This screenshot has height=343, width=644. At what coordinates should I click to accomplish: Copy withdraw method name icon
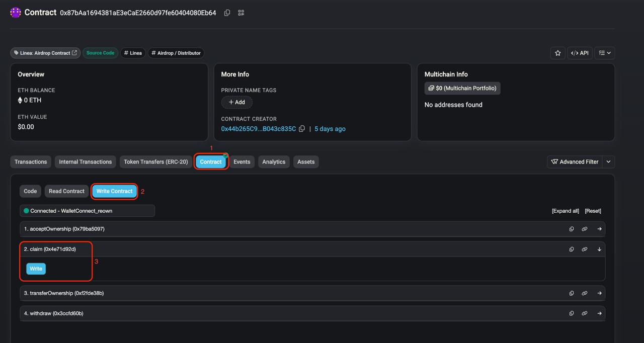coord(572,313)
